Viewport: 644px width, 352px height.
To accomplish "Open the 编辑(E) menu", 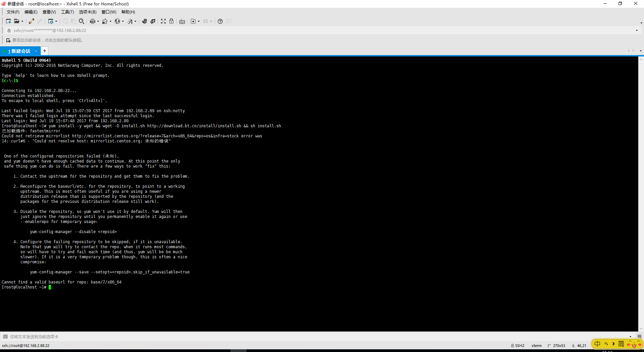I will point(31,12).
